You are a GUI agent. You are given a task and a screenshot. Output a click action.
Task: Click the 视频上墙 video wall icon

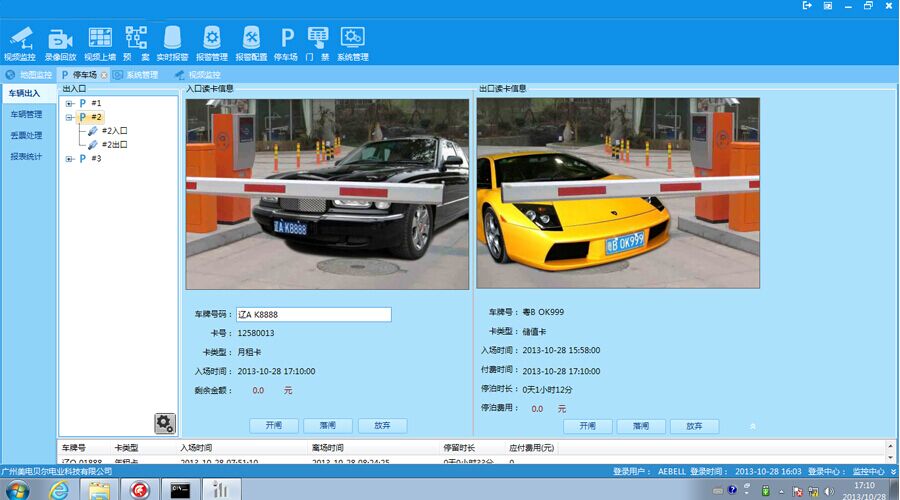[x=100, y=42]
